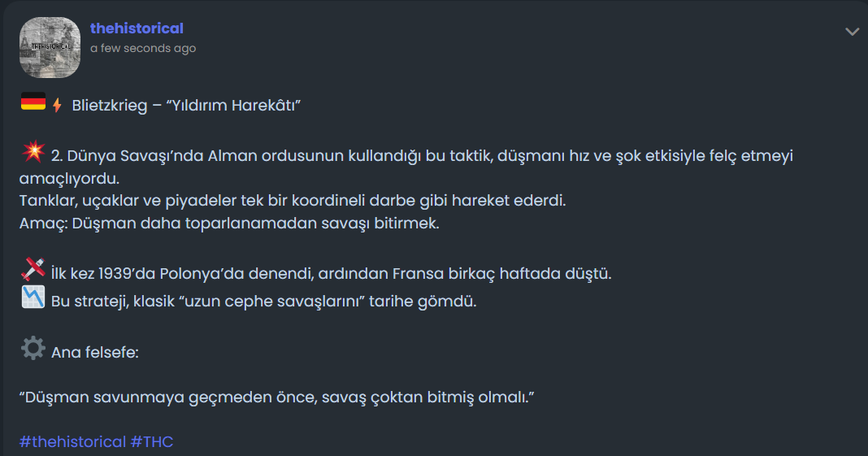This screenshot has width=868, height=456.
Task: Click the 'Amaç: Düşman daha toparlanamadan' line
Action: 229,224
